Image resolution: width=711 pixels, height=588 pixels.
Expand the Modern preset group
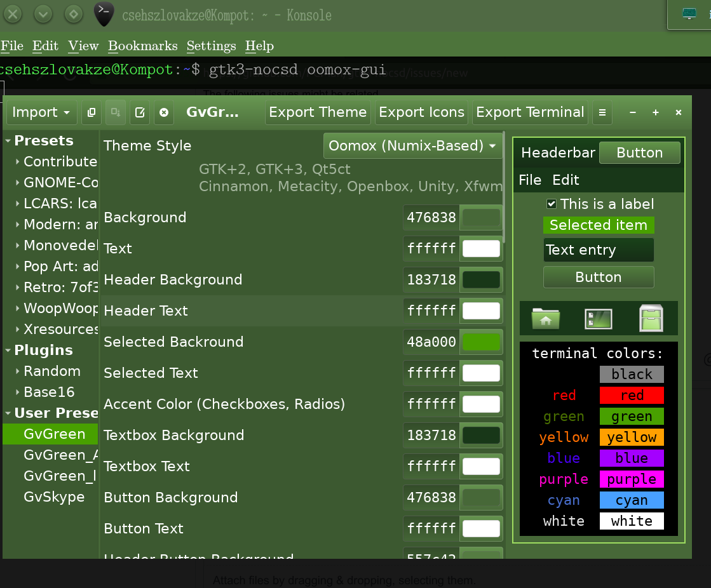coord(17,224)
